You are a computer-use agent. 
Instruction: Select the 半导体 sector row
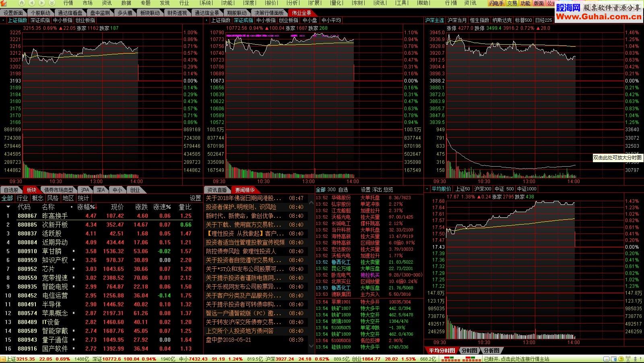[101, 304]
